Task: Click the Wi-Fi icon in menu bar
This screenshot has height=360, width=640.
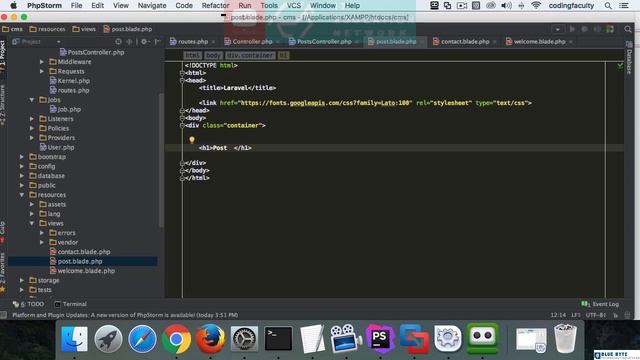Action: click(x=536, y=5)
